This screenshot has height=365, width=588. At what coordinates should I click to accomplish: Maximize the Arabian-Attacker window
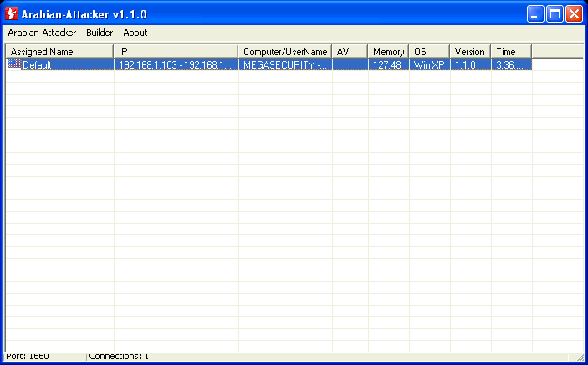(555, 14)
